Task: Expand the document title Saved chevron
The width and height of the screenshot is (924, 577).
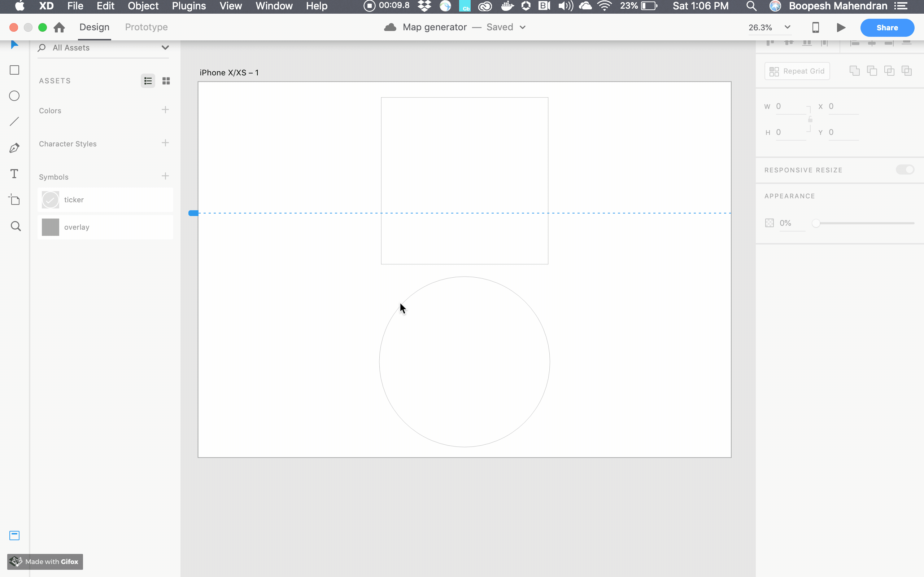Action: (x=523, y=27)
